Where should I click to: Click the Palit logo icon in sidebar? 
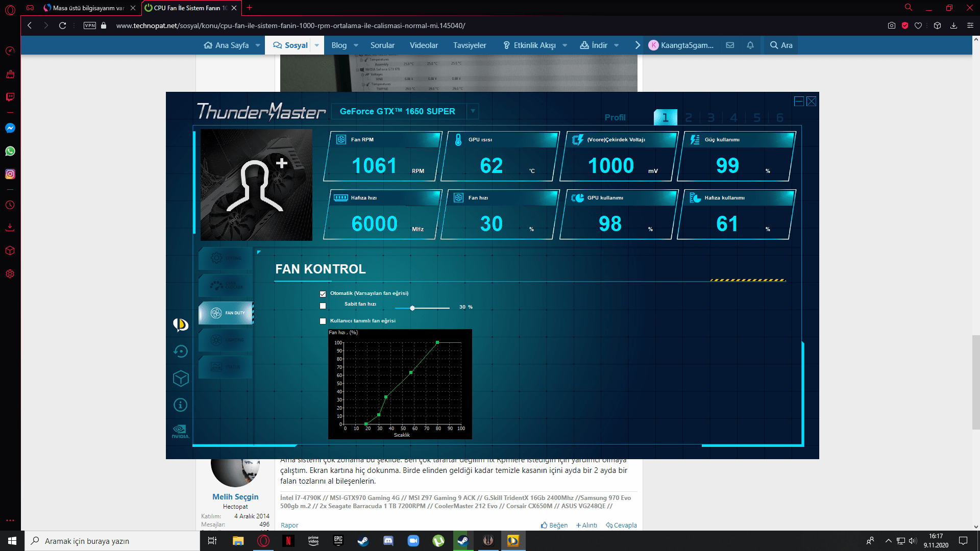point(181,324)
